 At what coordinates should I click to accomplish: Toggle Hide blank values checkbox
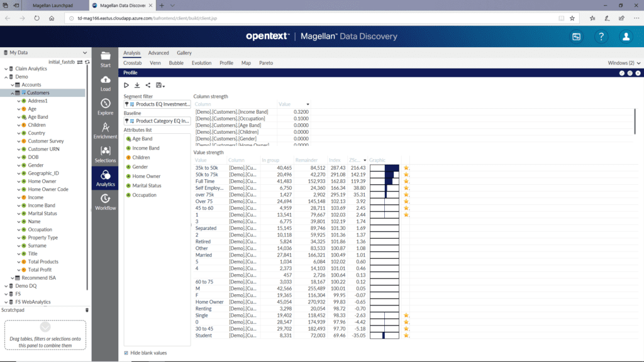(126, 353)
